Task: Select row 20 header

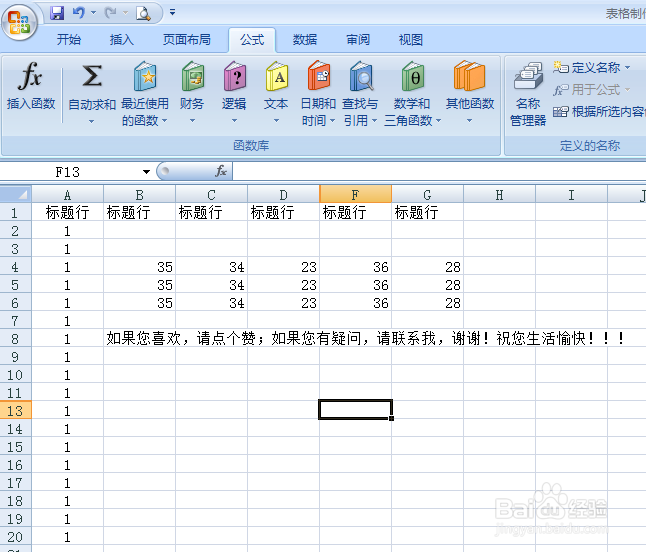Action: (15, 537)
